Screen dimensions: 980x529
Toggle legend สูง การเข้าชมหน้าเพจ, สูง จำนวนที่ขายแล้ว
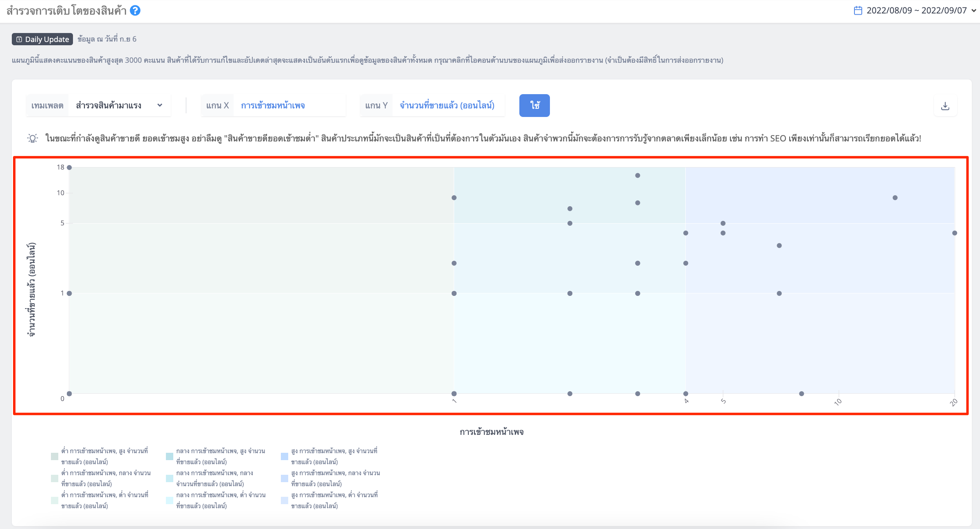pos(329,456)
